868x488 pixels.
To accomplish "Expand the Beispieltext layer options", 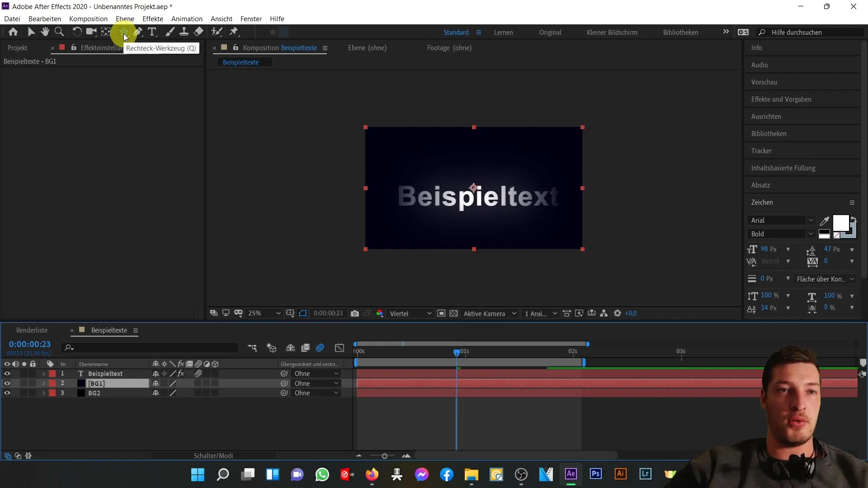I will tap(43, 374).
